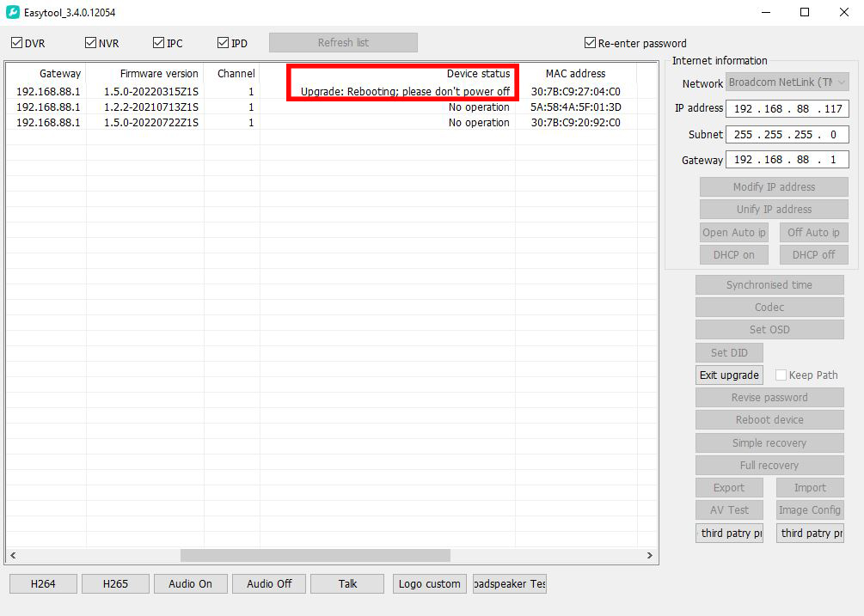Click the Audio On button

[x=190, y=584]
